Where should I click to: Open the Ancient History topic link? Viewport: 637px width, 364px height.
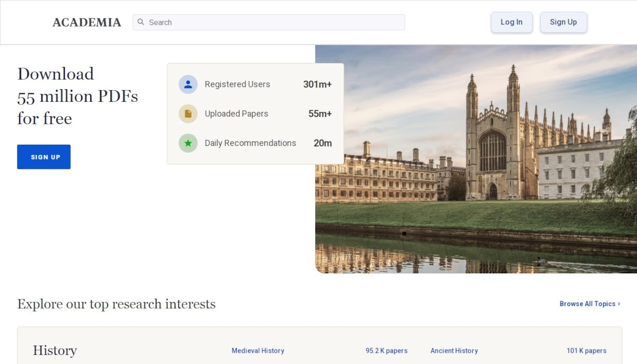click(x=454, y=351)
